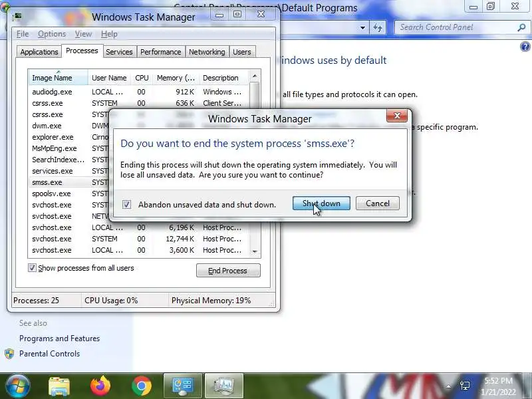Screen dimensions: 532x399
Task: Switch to the Applications tab
Action: (39, 52)
